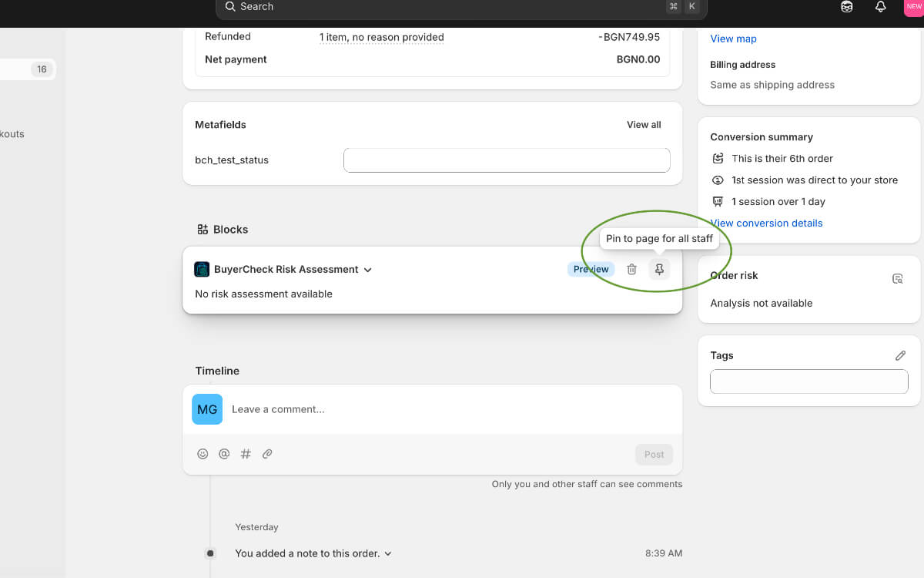Click View all metafields

point(644,124)
